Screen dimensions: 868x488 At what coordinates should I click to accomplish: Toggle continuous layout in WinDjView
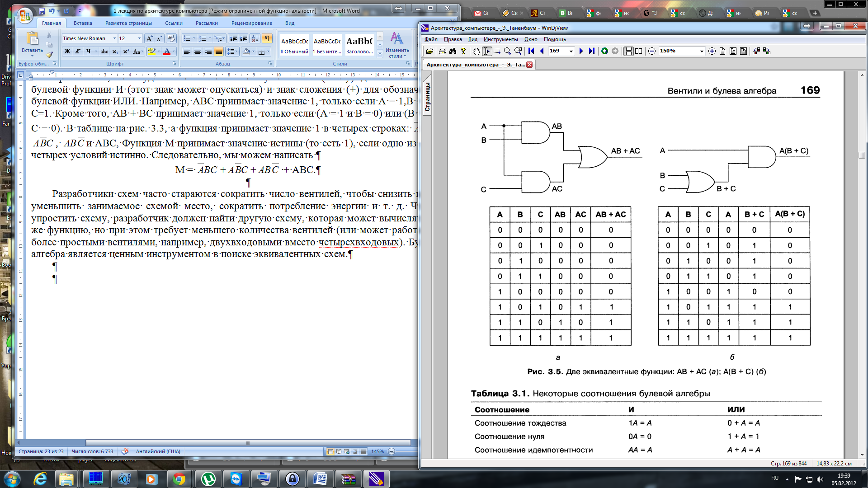click(628, 51)
